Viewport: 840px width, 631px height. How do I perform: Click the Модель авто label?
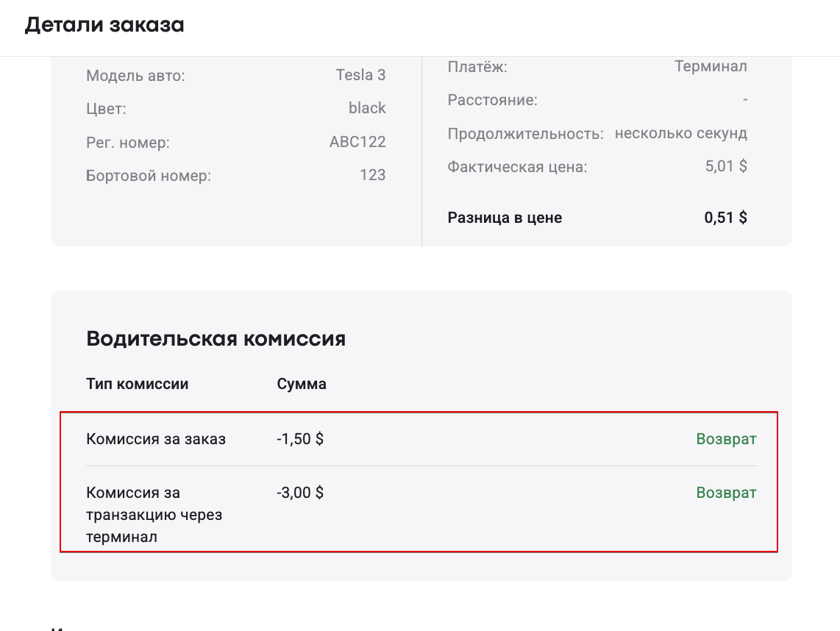(x=135, y=75)
